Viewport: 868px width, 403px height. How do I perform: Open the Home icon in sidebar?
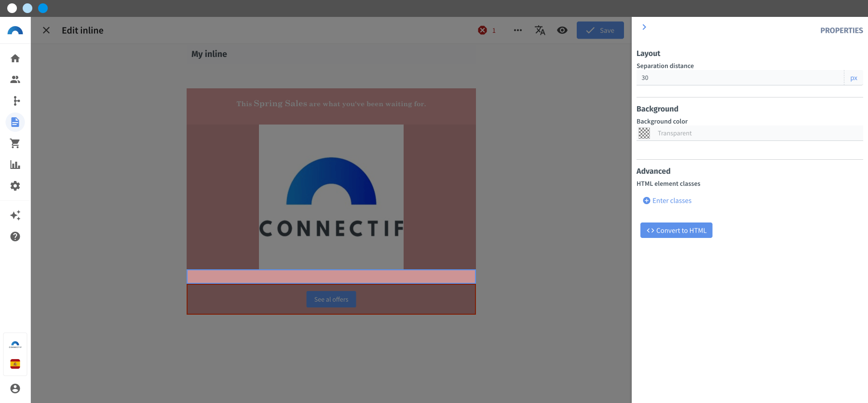[15, 58]
